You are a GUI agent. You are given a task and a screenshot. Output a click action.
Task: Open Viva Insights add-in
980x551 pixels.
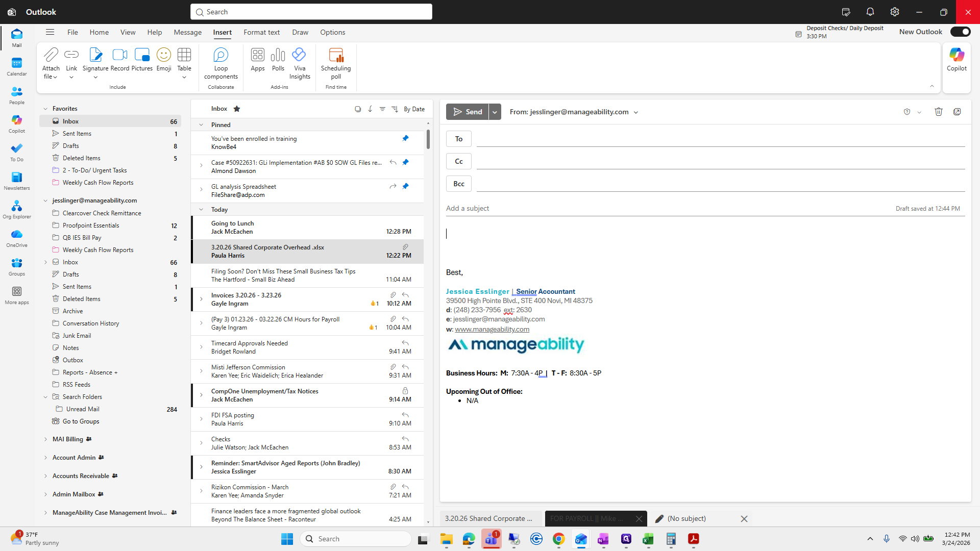tap(299, 55)
